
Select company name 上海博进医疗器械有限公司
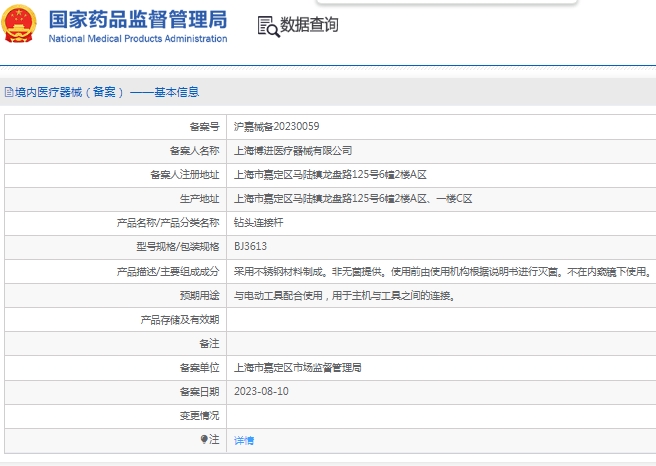(293, 151)
